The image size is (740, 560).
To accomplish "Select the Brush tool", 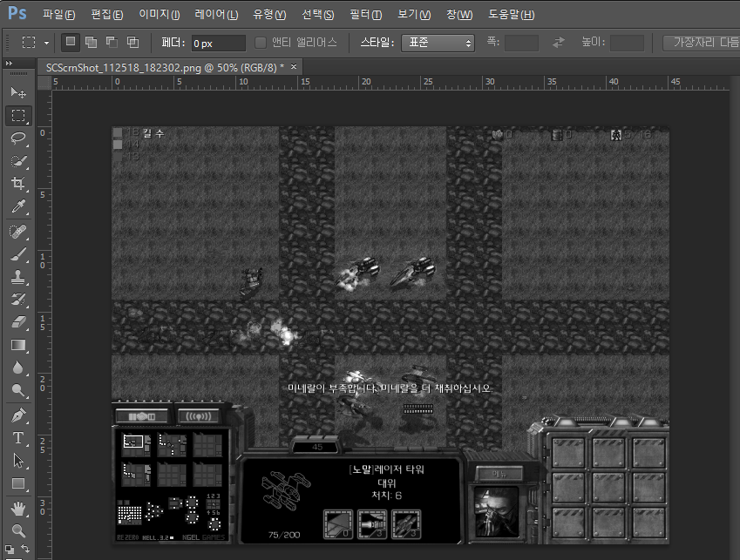I will point(18,254).
